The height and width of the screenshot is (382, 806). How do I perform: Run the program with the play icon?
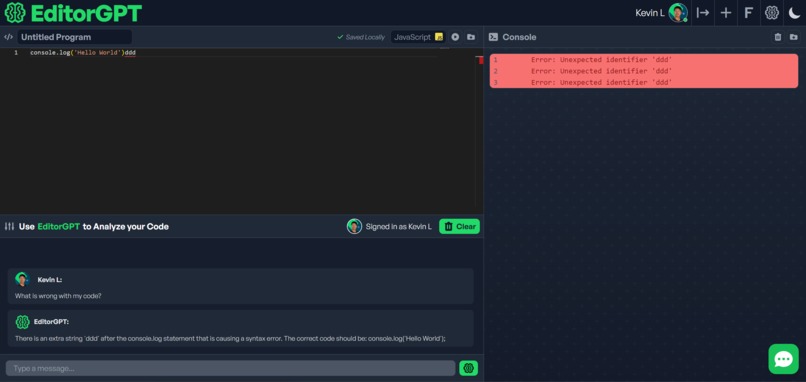click(x=455, y=37)
